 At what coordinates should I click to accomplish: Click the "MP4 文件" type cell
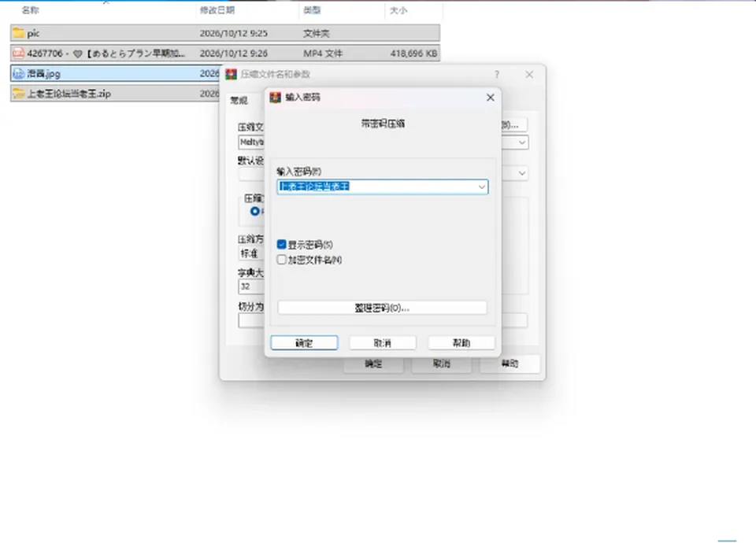(x=323, y=54)
